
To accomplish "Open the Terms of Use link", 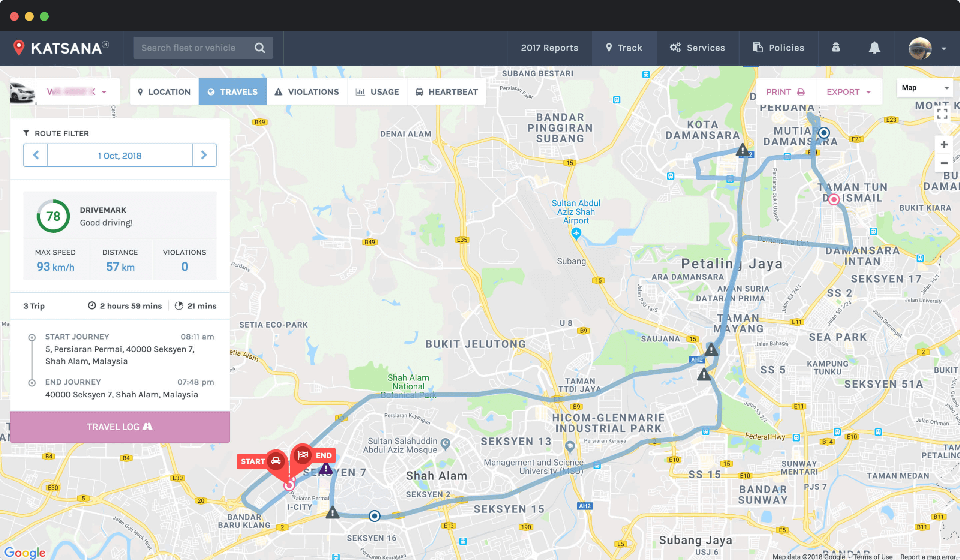I will pyautogui.click(x=872, y=556).
